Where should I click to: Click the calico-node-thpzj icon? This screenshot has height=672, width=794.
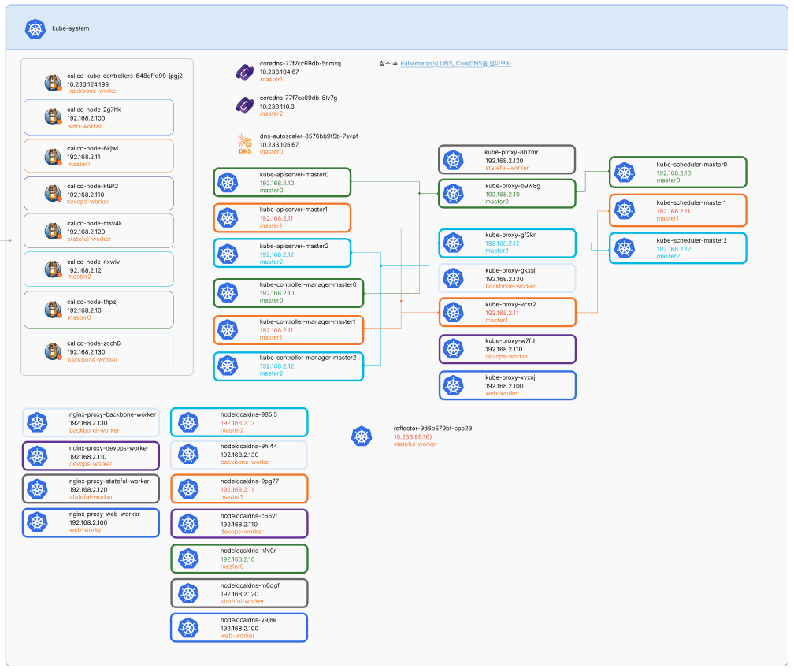[x=53, y=310]
